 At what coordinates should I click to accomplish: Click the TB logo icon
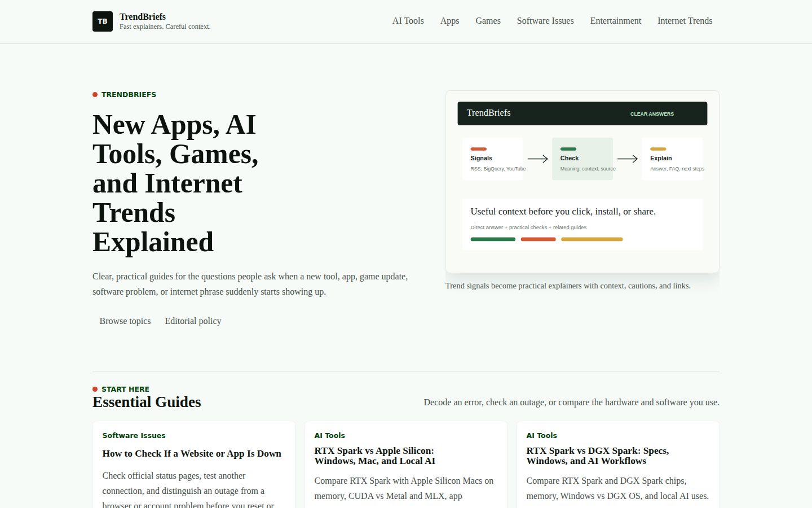coord(103,21)
